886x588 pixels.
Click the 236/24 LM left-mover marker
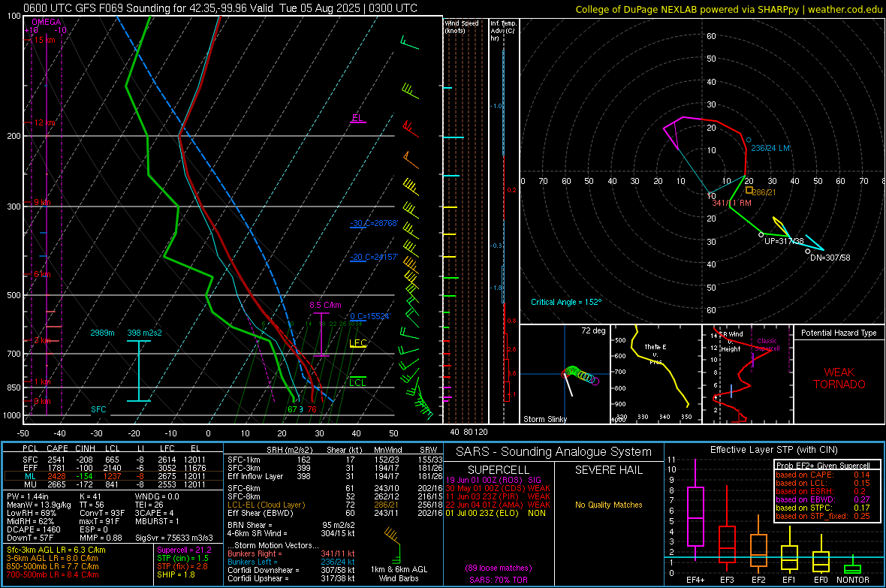point(749,140)
